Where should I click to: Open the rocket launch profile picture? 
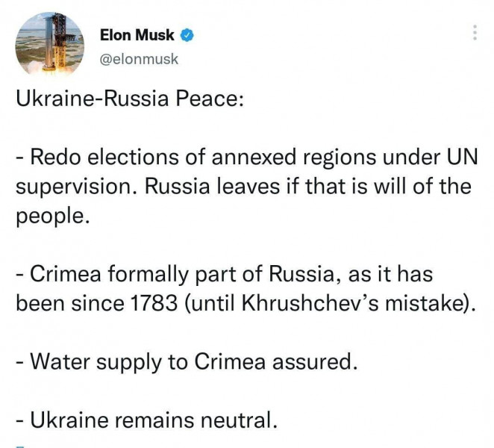[49, 43]
